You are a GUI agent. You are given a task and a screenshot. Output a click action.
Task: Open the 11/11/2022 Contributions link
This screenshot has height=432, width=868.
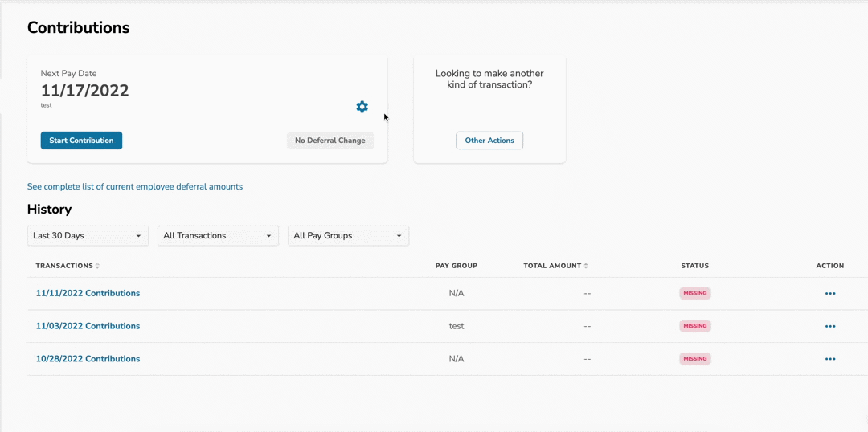click(88, 294)
